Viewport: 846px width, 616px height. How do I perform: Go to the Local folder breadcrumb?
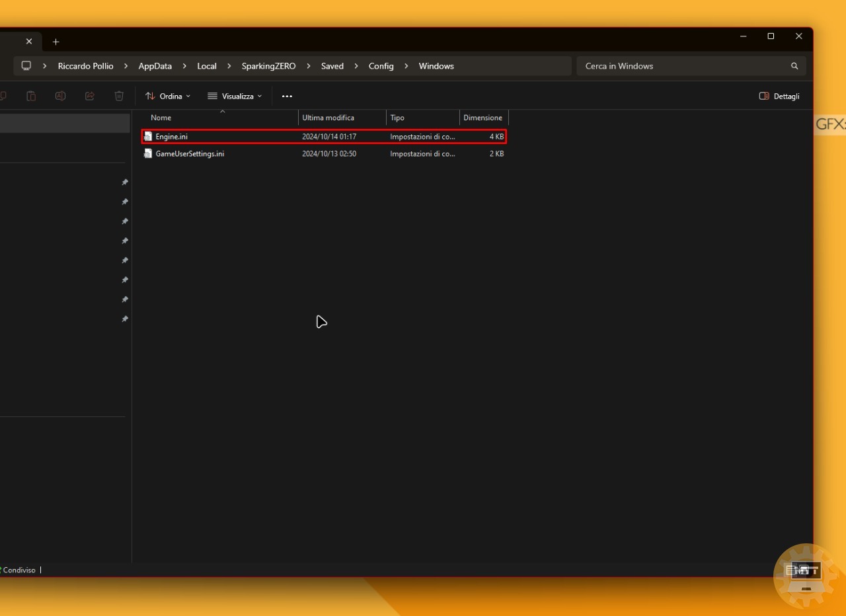pyautogui.click(x=207, y=66)
